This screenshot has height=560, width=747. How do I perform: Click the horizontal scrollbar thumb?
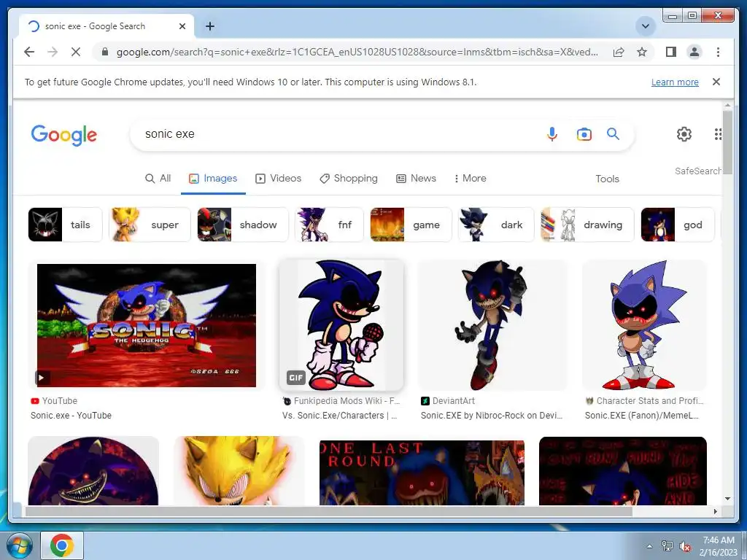click(329, 511)
